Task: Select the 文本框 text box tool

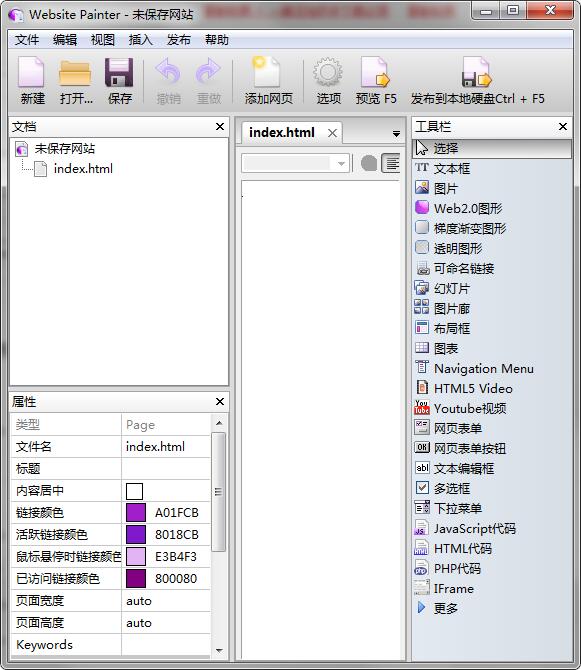Action: click(x=443, y=168)
